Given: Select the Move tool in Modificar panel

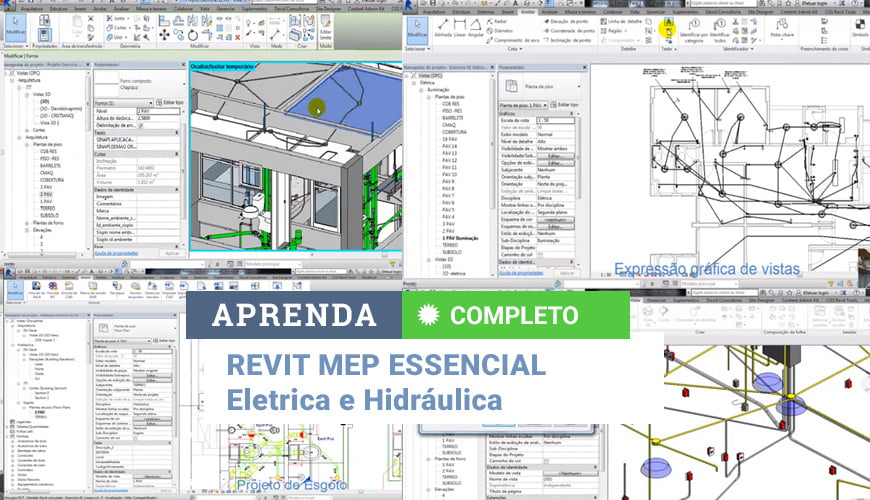Looking at the screenshot, I should (x=165, y=34).
